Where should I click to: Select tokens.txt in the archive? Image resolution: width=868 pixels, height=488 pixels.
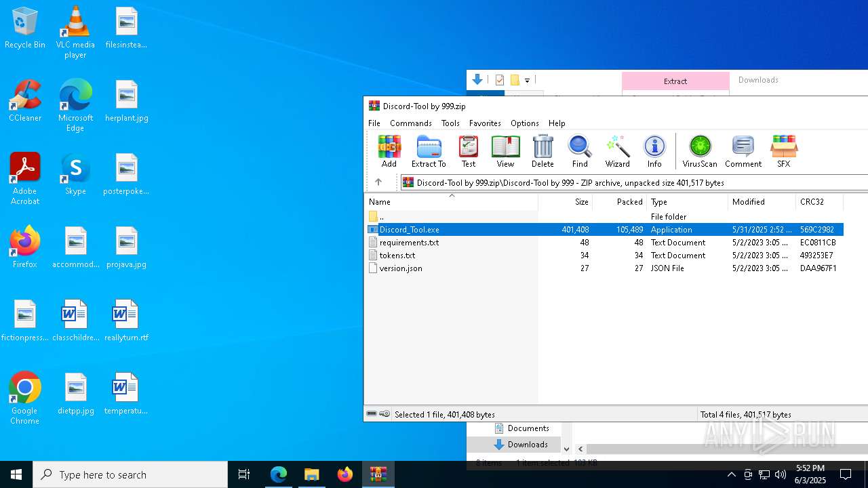[x=604, y=256]
